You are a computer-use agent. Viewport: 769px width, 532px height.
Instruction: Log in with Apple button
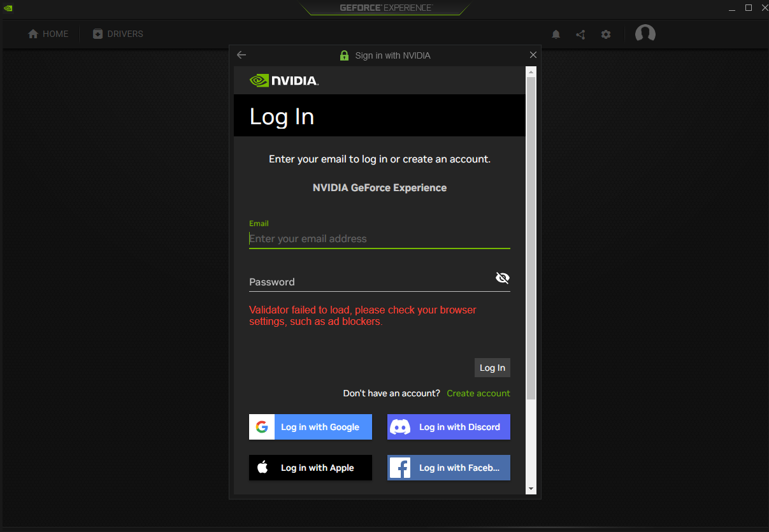pos(310,468)
